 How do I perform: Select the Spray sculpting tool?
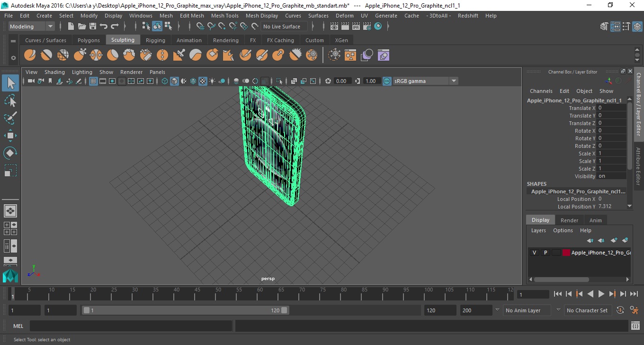[x=146, y=55]
